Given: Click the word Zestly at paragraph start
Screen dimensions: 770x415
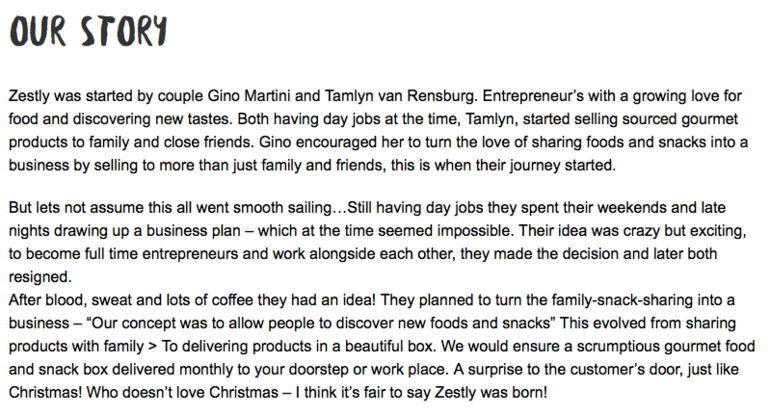Looking at the screenshot, I should pos(29,96).
